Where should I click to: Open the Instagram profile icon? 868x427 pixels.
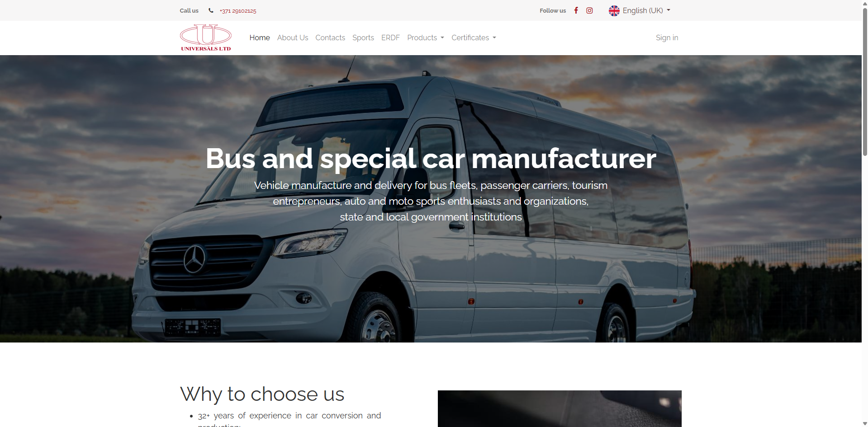coord(589,10)
